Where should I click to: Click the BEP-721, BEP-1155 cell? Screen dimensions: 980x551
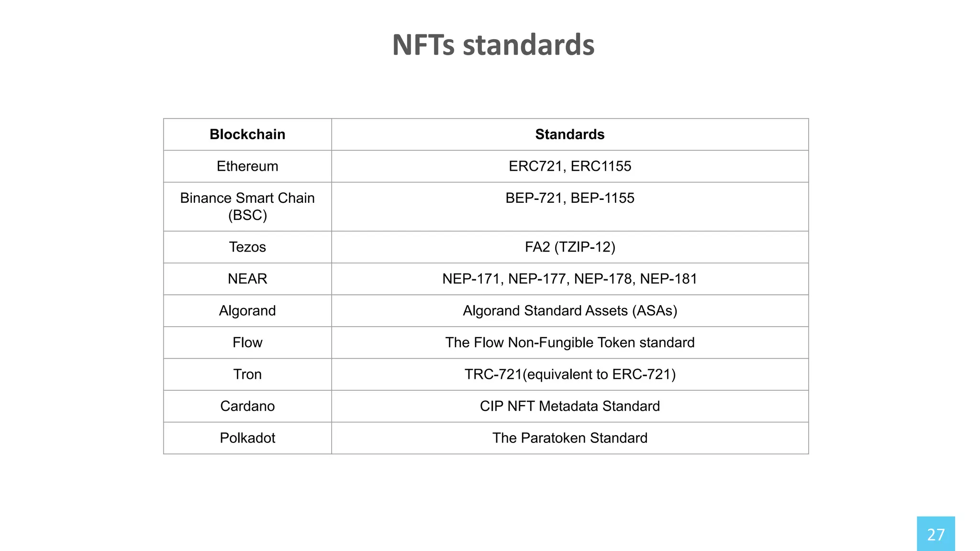pyautogui.click(x=569, y=198)
